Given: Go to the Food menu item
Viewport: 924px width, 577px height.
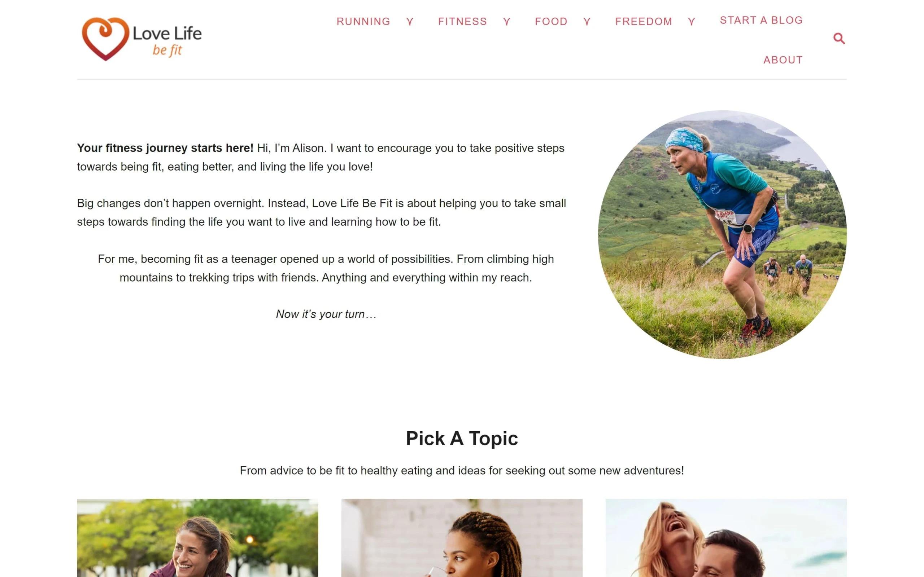Looking at the screenshot, I should (x=551, y=21).
